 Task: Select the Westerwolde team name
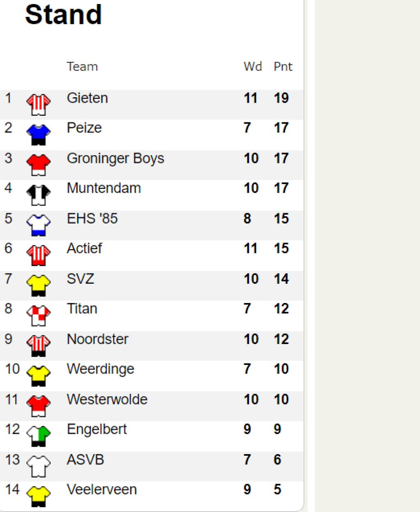(107, 399)
